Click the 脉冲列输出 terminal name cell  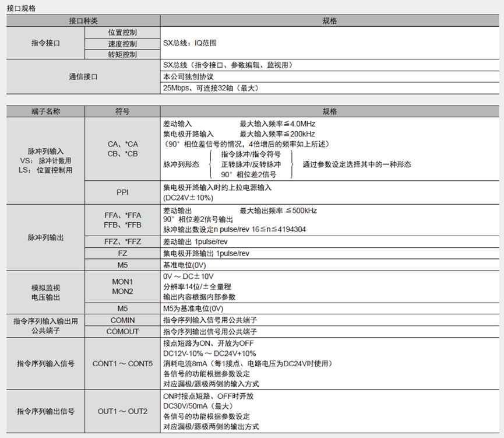tap(45, 237)
